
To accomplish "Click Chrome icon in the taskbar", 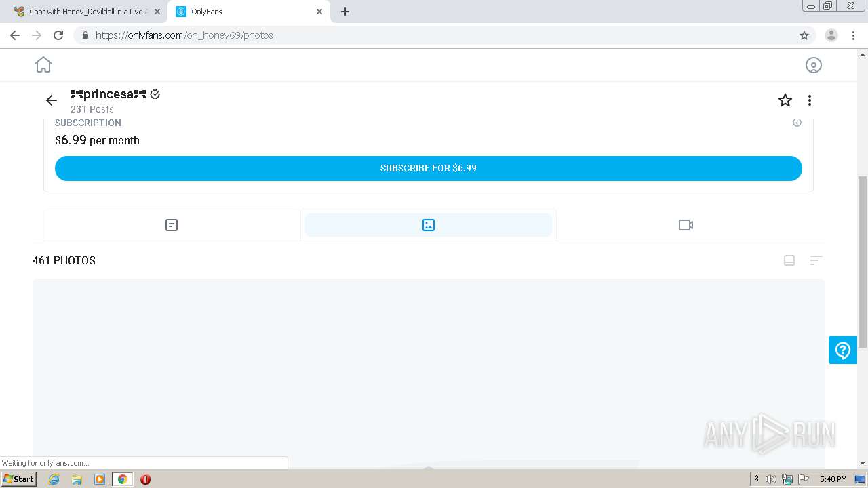I will coord(122,479).
